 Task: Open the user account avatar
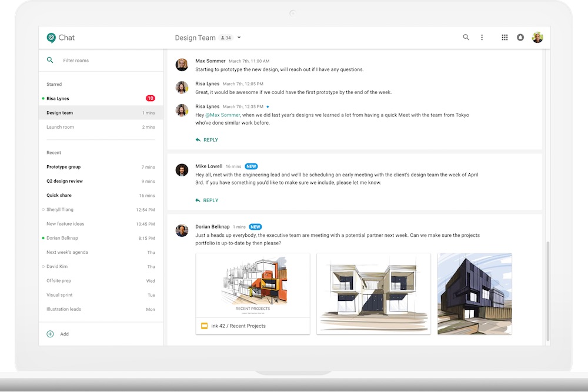point(537,38)
